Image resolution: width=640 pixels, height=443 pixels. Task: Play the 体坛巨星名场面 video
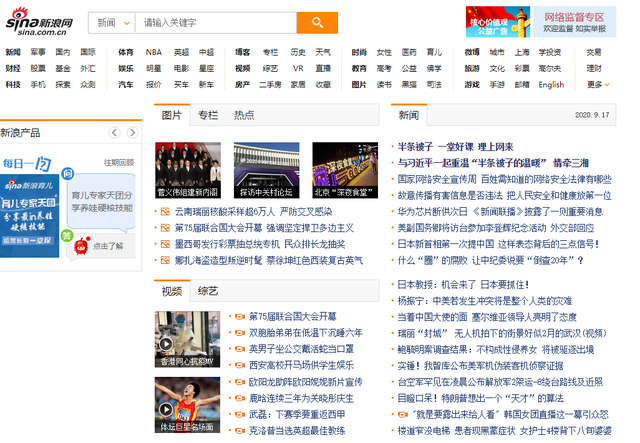187,405
